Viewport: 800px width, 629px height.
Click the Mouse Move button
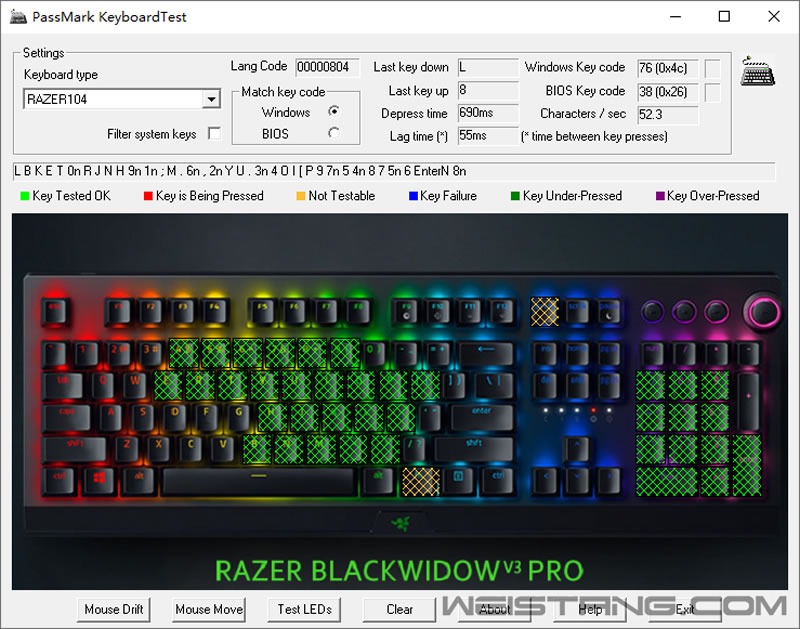(x=209, y=610)
